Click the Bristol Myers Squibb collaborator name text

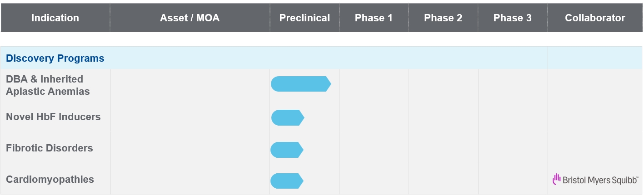click(x=600, y=180)
